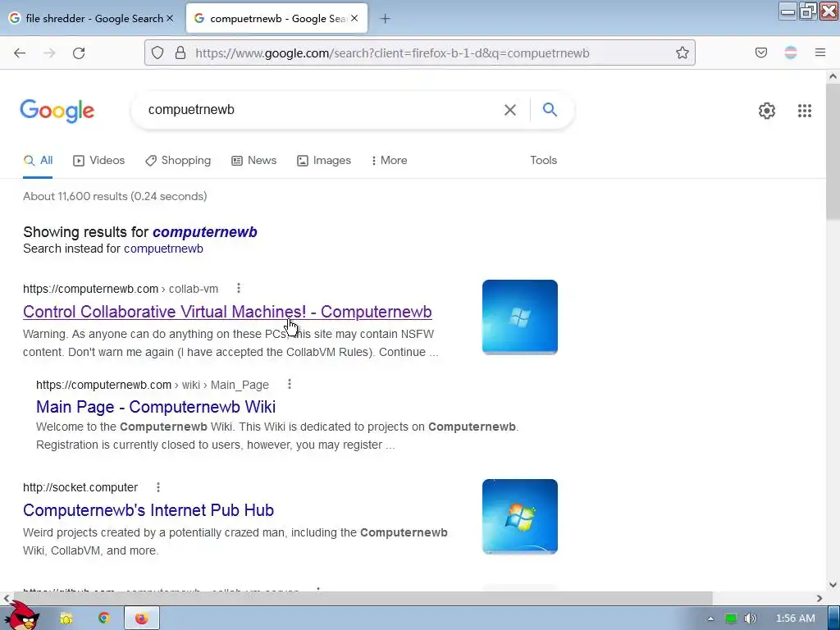The width and height of the screenshot is (840, 630).
Task: Open the file explorer taskbar icon
Action: [66, 619]
